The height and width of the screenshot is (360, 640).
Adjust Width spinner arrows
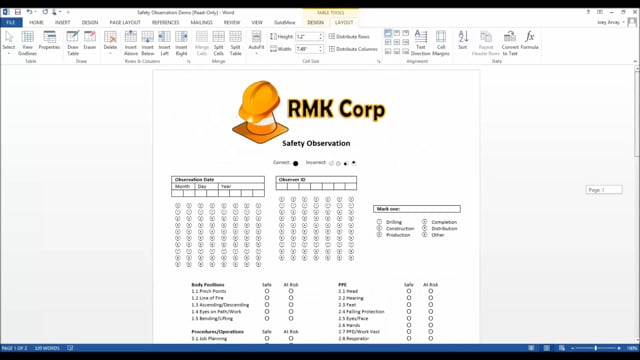(321, 49)
